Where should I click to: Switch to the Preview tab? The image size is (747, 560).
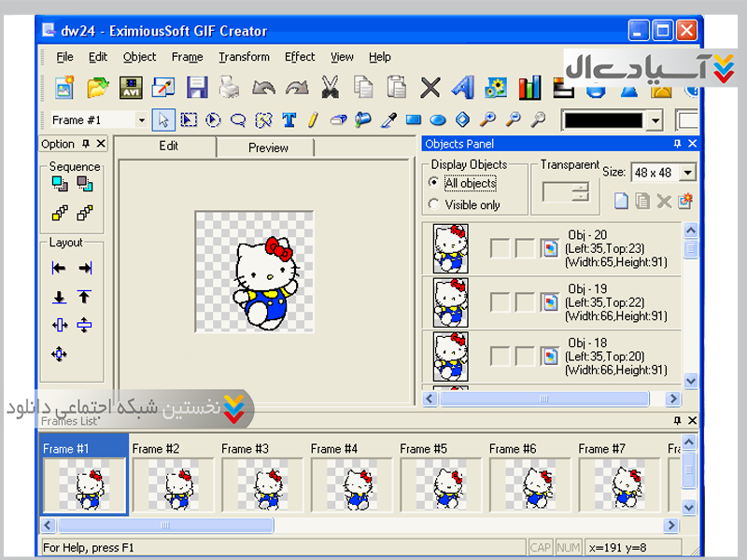(268, 147)
